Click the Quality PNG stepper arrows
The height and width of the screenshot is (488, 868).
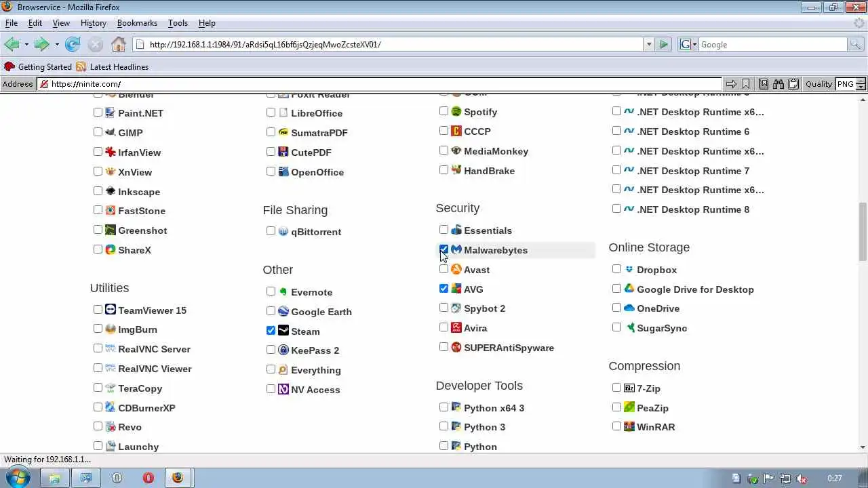coord(861,84)
